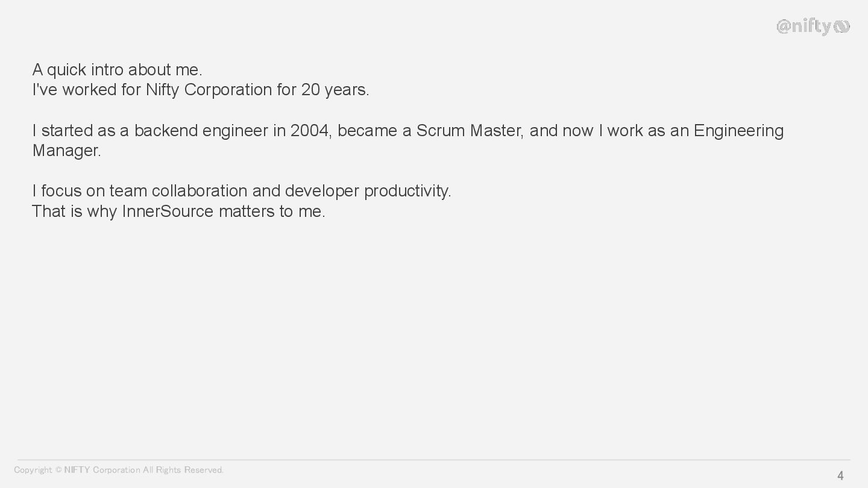Click the phrase "20 years"
The height and width of the screenshot is (488, 868).
(x=333, y=90)
